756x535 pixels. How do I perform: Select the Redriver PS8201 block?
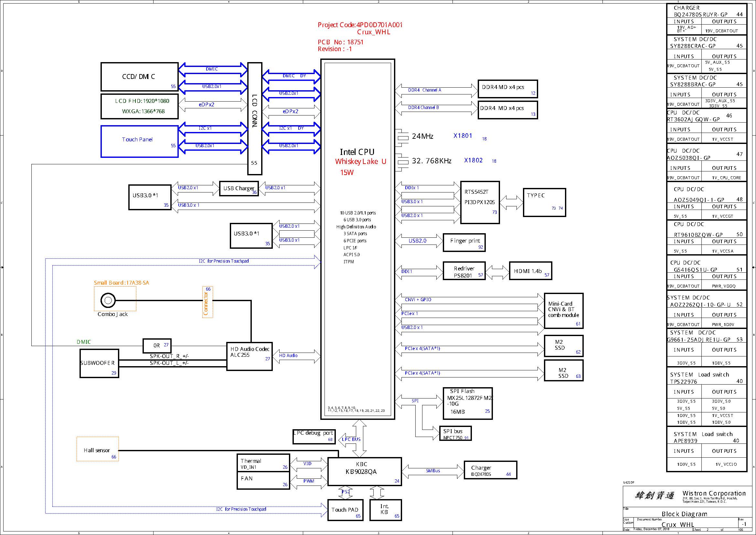(464, 271)
